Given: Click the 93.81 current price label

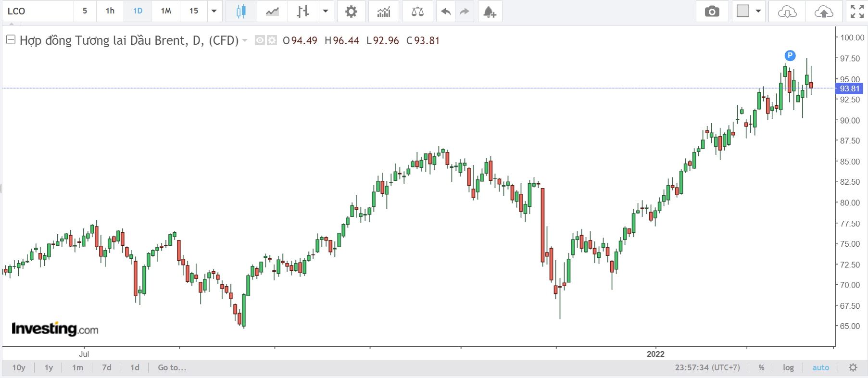Looking at the screenshot, I should [x=849, y=88].
